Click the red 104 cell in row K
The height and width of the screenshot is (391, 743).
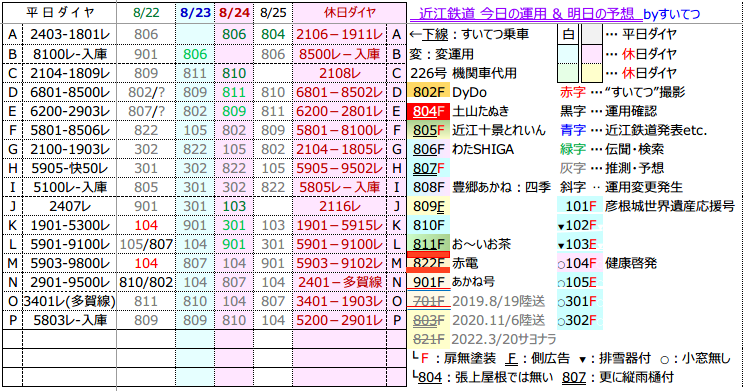pyautogui.click(x=146, y=225)
